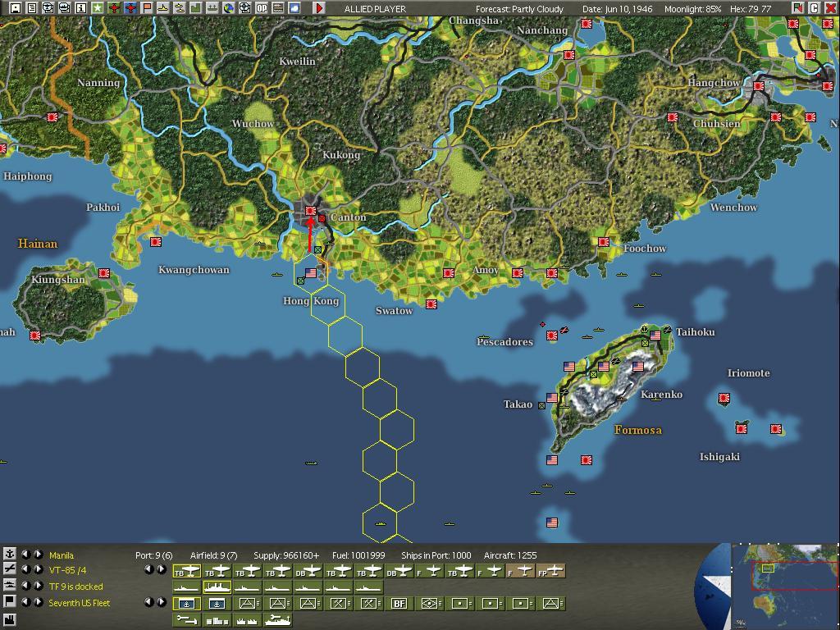840x630 pixels.
Task: Click the red play end-turn arrow
Action: 319,8
